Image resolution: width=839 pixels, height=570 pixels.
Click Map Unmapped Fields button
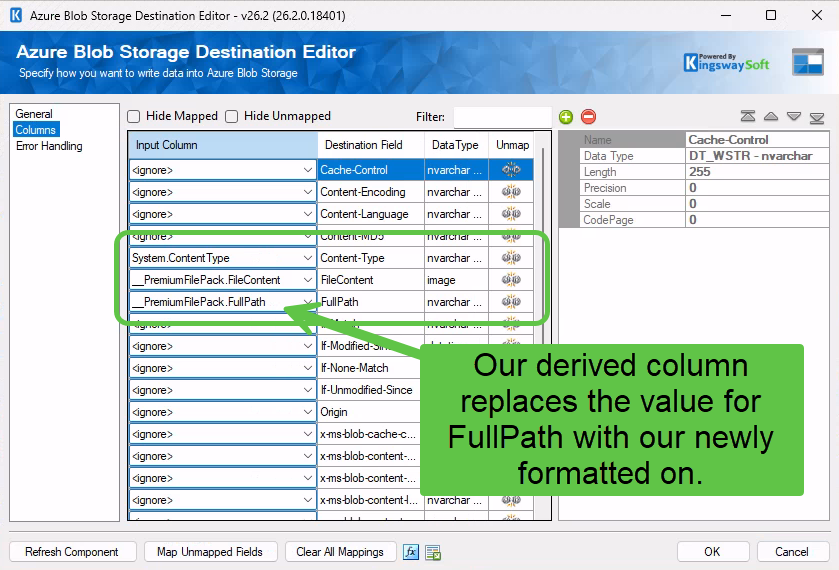(x=210, y=552)
